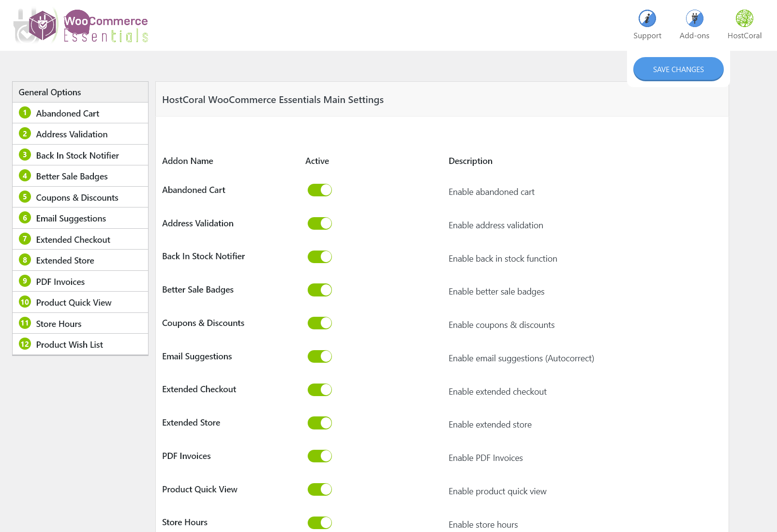Switch off the PDF Invoices addon

(x=319, y=456)
